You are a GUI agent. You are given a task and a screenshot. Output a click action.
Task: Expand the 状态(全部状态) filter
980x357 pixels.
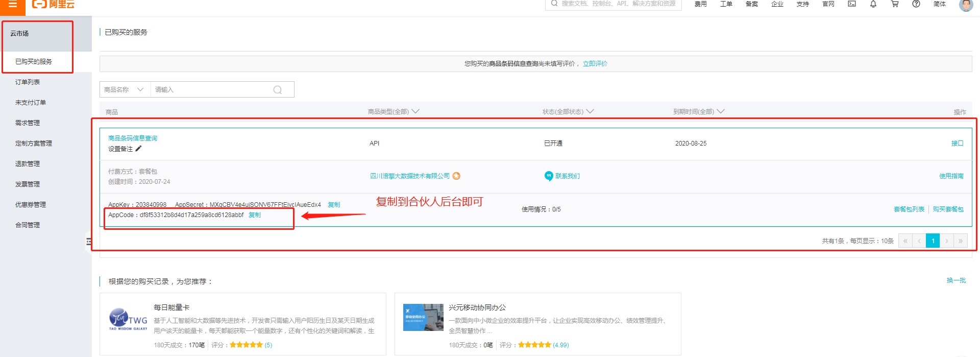tap(568, 111)
